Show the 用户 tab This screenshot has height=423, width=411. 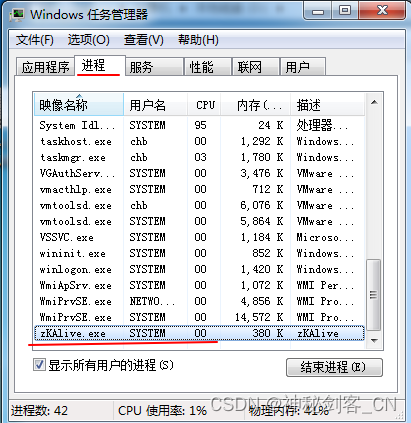tap(303, 67)
